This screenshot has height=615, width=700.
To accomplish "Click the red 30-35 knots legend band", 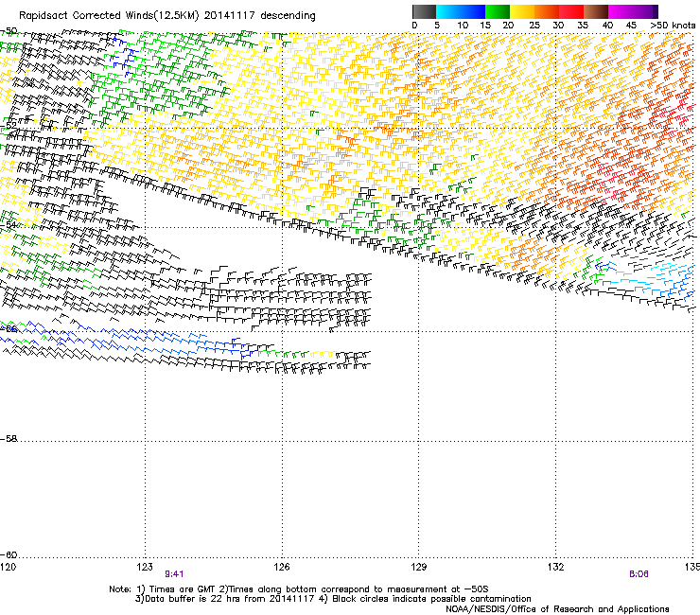I will pyautogui.click(x=571, y=11).
